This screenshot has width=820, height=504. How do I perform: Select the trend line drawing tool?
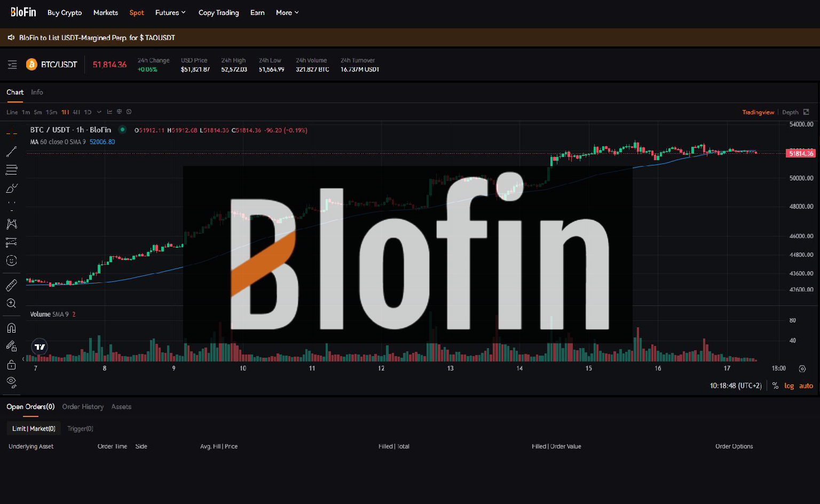pyautogui.click(x=11, y=152)
